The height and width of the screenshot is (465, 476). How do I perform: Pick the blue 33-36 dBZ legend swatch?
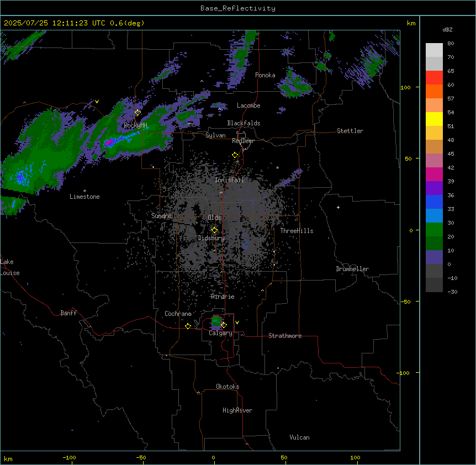click(x=434, y=202)
